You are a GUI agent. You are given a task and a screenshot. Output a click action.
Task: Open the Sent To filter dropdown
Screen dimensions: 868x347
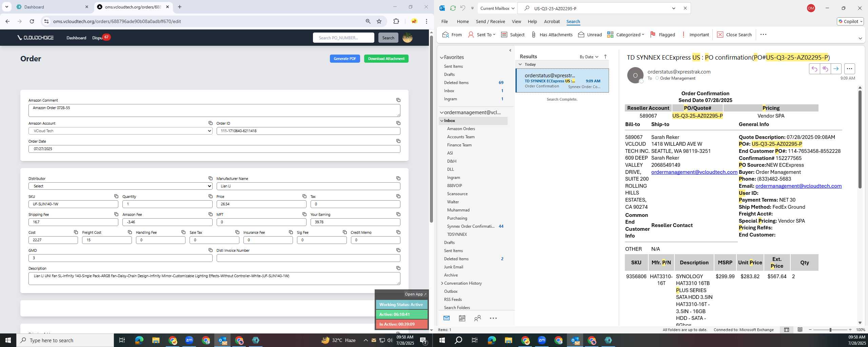click(481, 35)
